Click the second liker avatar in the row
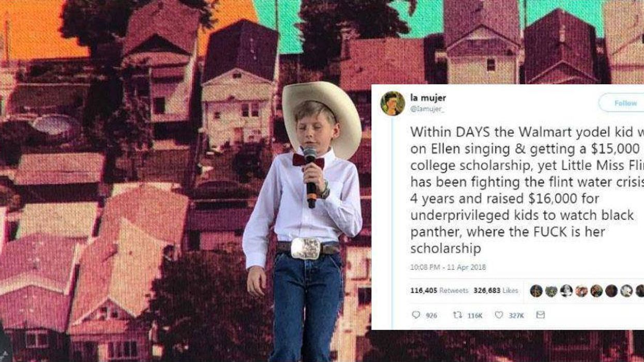 [x=551, y=291]
